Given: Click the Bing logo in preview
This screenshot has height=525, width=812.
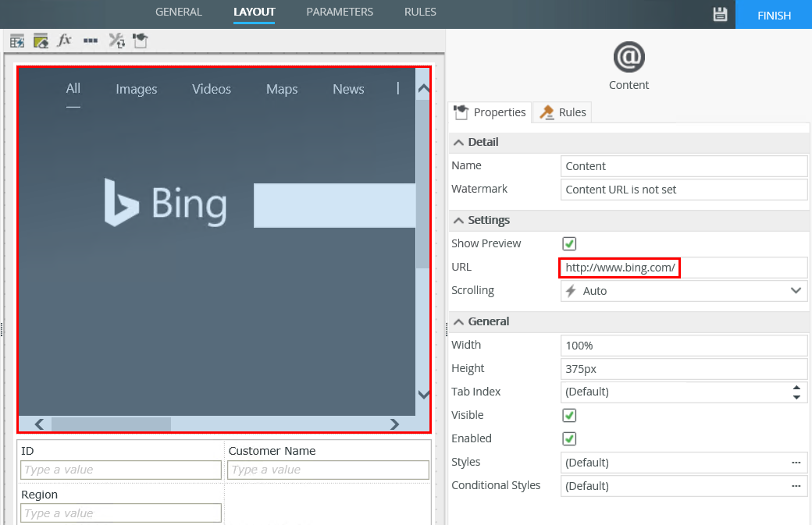Looking at the screenshot, I should click(166, 204).
